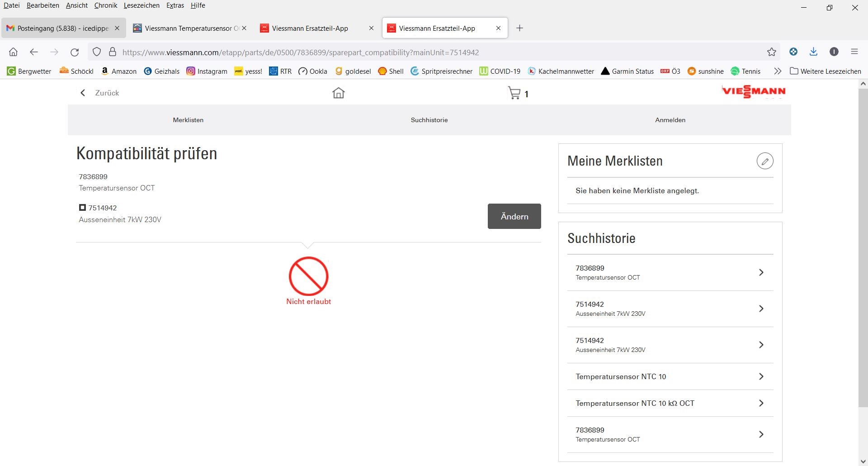Open the Firefox hamburger menu
This screenshot has width=868, height=466.
854,52
